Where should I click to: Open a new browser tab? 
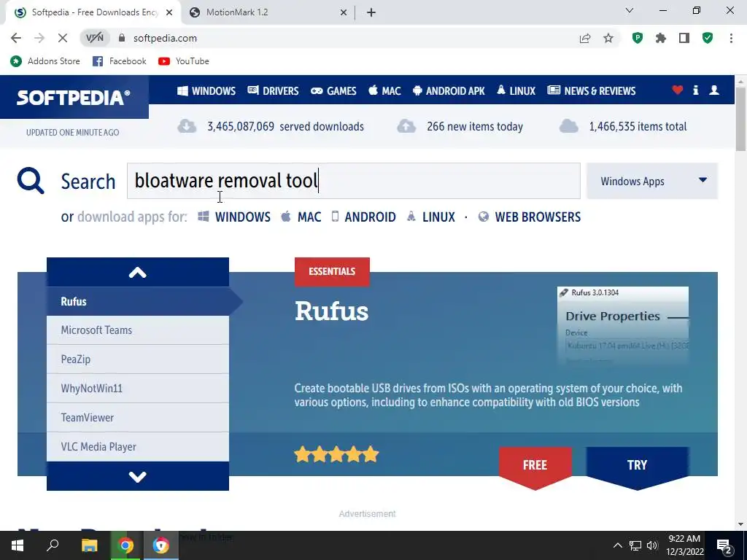click(x=371, y=12)
